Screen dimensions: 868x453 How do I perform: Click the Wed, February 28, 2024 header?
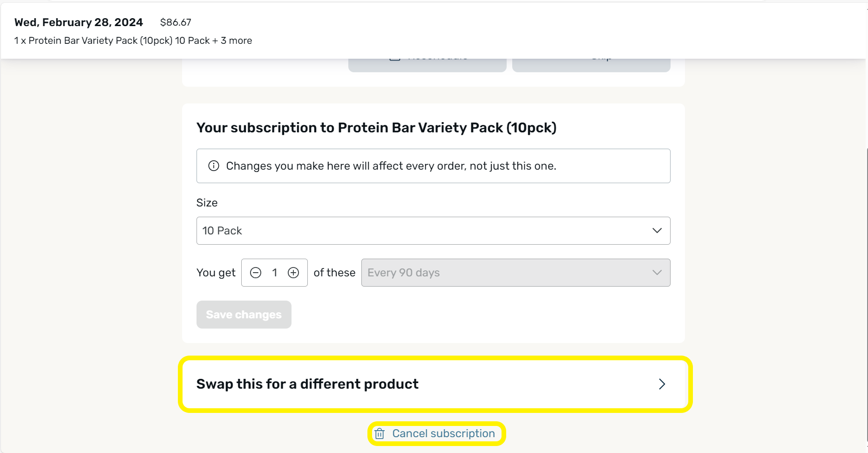79,22
